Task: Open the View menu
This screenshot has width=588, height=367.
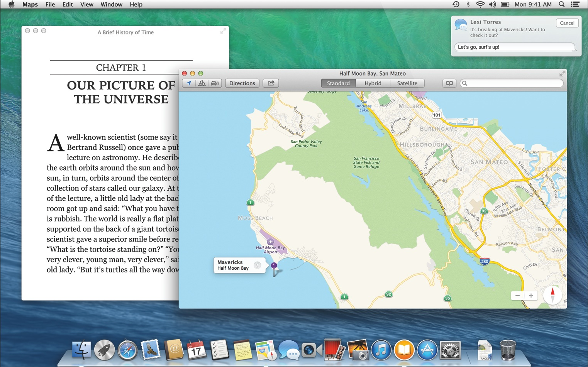Action: click(x=86, y=4)
